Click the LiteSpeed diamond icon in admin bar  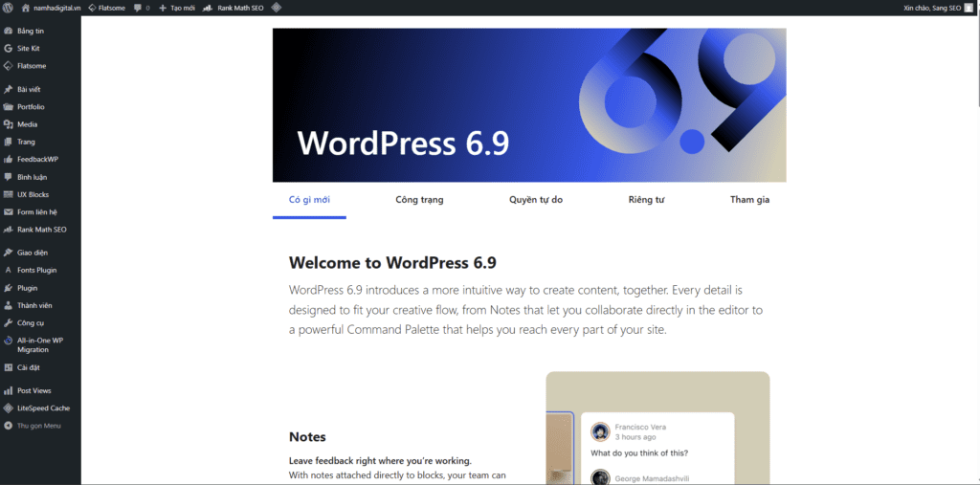pyautogui.click(x=277, y=8)
